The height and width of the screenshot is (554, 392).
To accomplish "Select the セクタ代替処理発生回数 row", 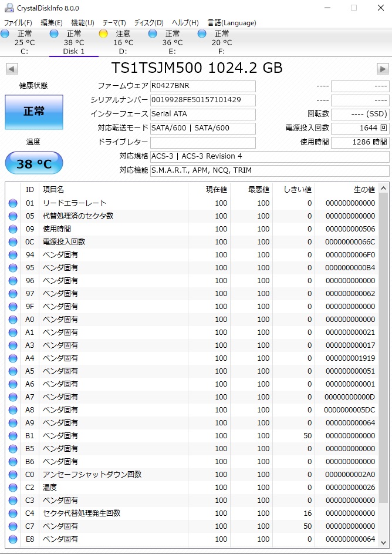I will click(191, 513).
